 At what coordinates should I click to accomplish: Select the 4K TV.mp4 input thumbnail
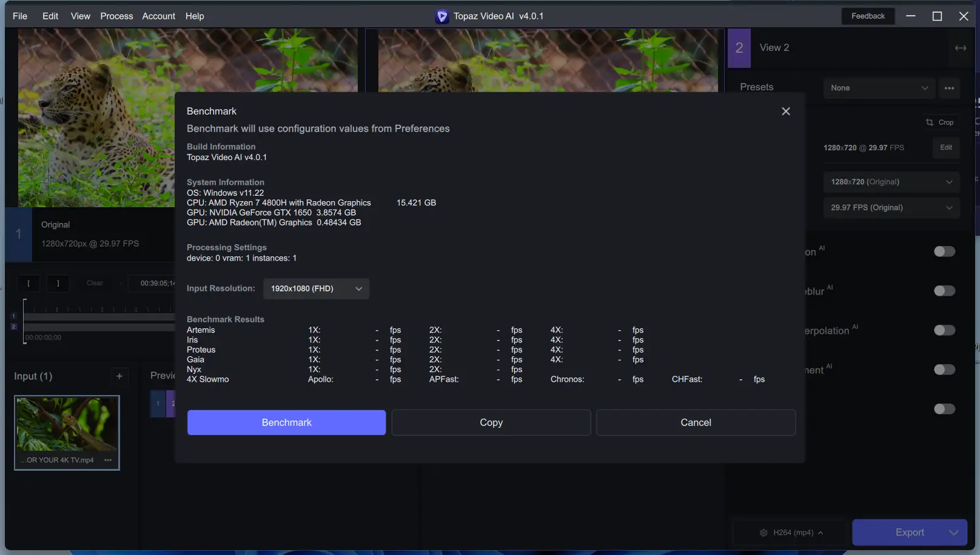pos(67,433)
